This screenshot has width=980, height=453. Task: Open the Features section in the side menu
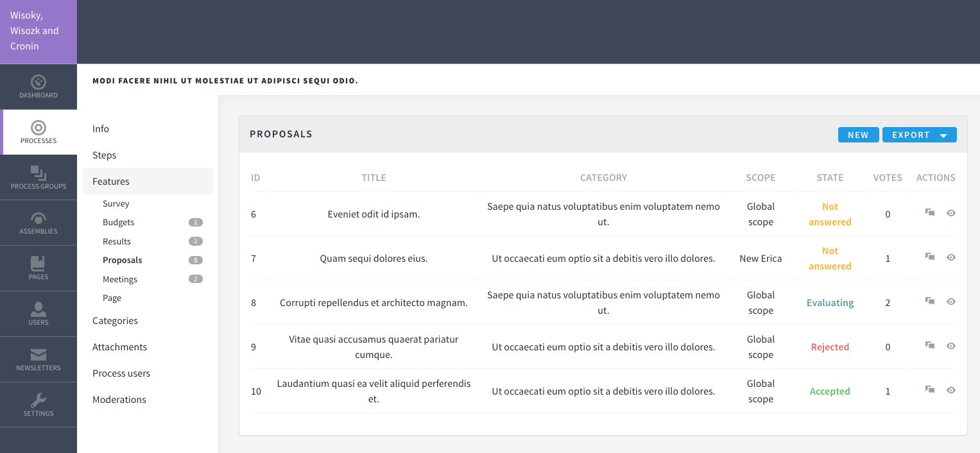[x=111, y=181]
